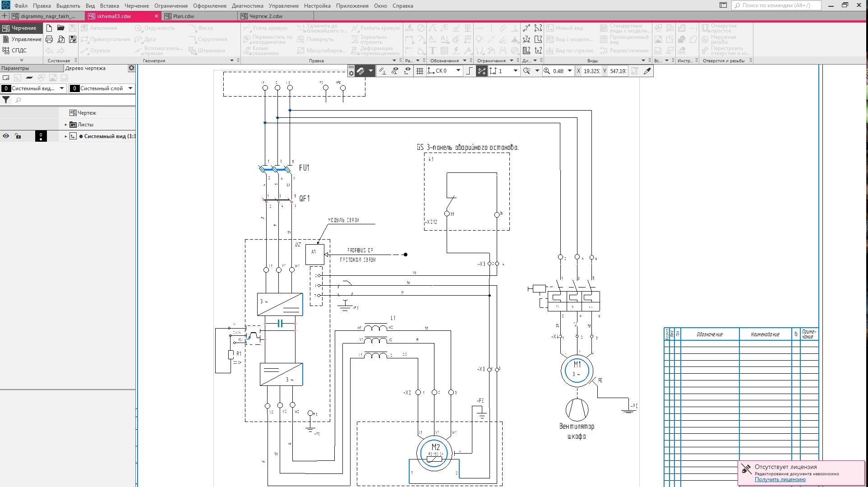Click the Получить лицензию link
Image resolution: width=868 pixels, height=487 pixels.
[x=780, y=479]
